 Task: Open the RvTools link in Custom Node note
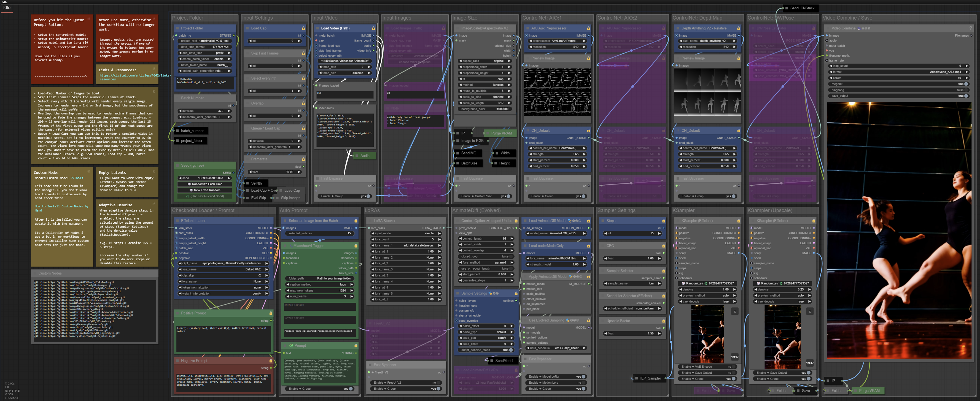click(76, 178)
